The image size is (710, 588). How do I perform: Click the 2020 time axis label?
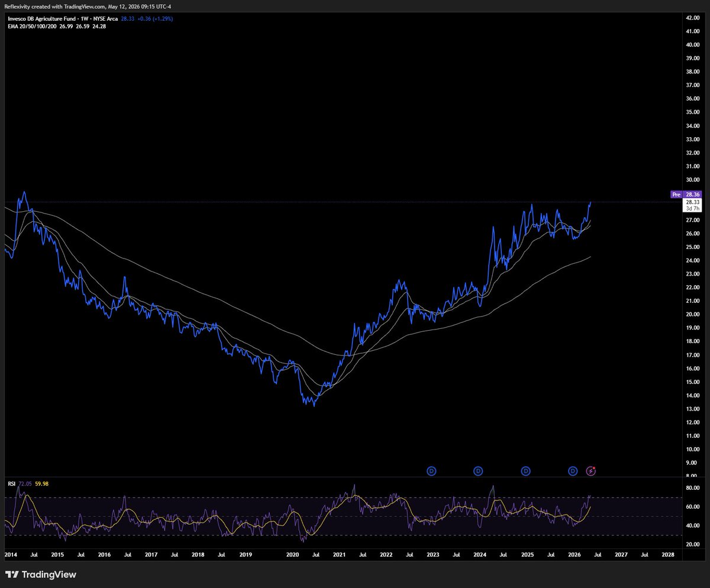coord(292,555)
